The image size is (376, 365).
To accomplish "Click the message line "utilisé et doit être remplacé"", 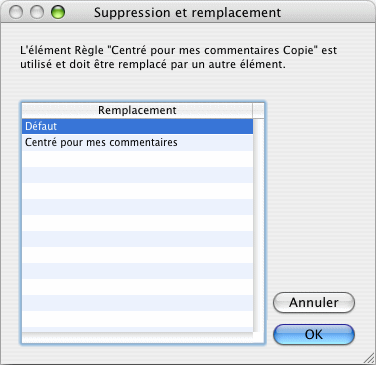I will click(153, 64).
